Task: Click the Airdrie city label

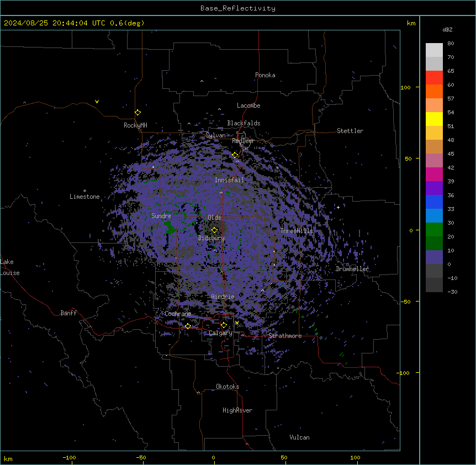Action: coord(223,297)
